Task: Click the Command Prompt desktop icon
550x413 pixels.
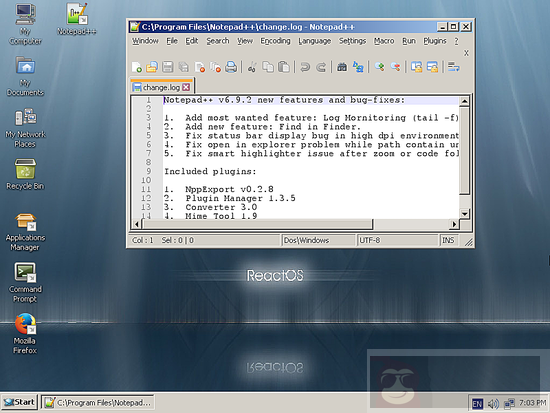Action: tap(25, 282)
